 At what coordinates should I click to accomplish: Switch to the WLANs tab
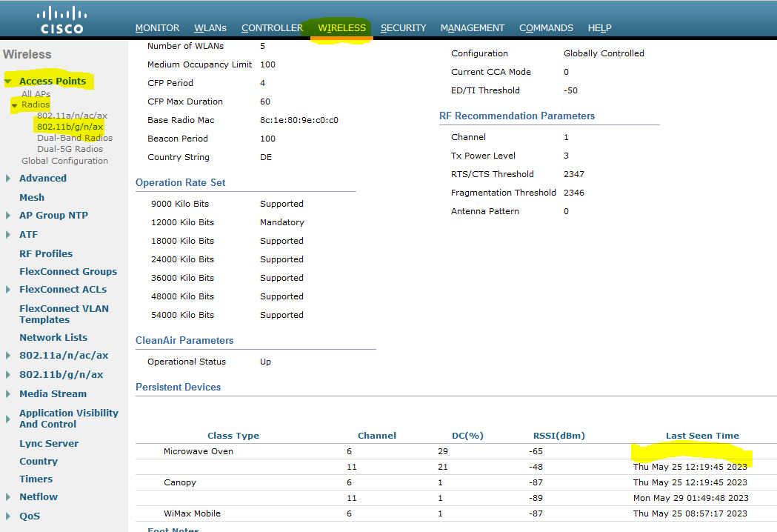(210, 27)
